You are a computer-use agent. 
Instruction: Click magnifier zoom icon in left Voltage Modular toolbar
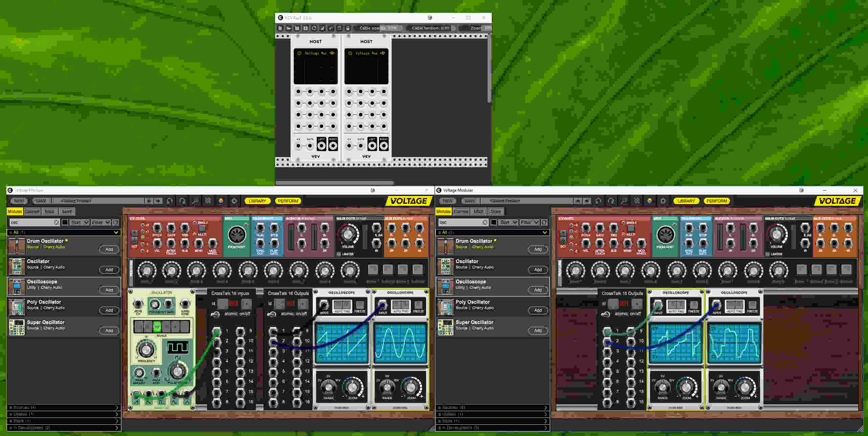pyautogui.click(x=195, y=201)
